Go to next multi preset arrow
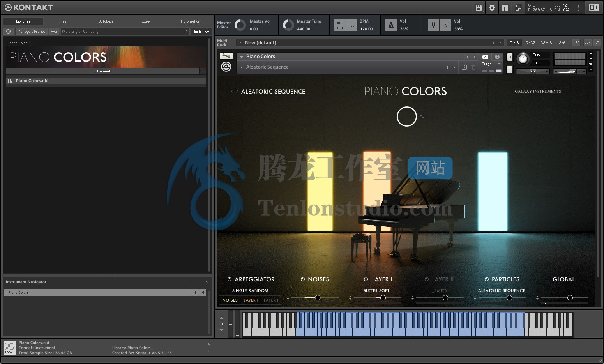The height and width of the screenshot is (364, 604). point(500,43)
